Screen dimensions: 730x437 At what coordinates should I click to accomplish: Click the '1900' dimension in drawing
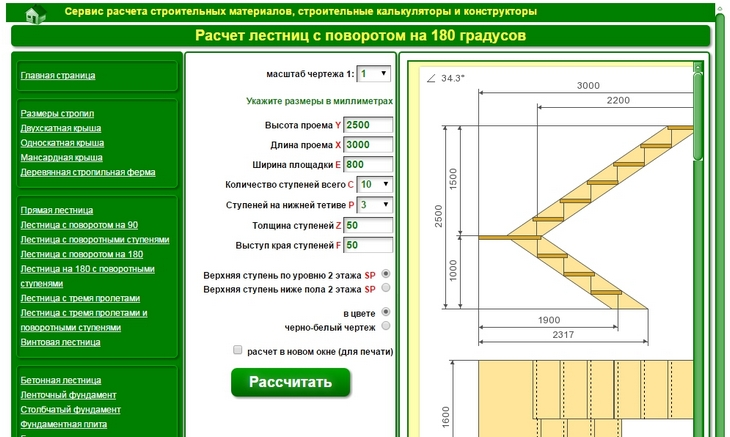pyautogui.click(x=549, y=320)
